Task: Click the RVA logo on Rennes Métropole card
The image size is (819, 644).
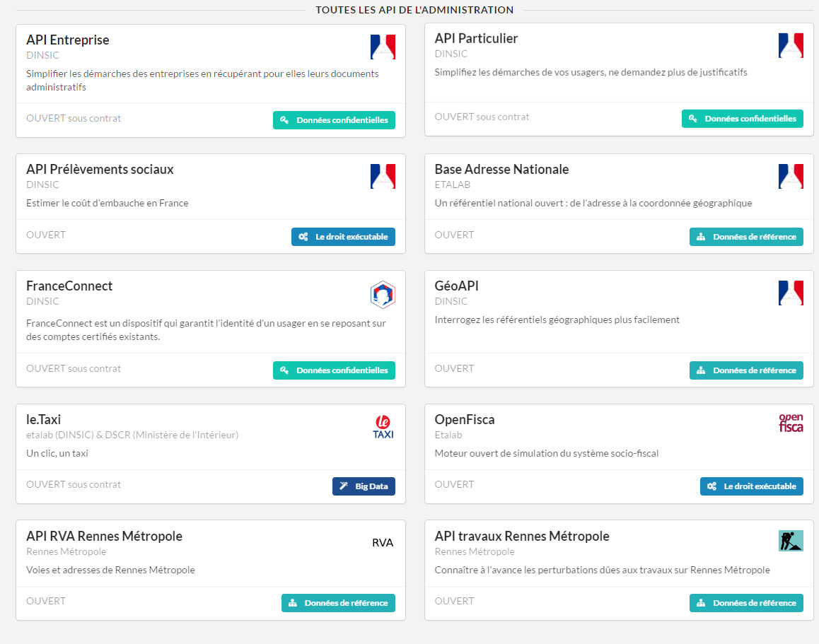Action: 383,543
